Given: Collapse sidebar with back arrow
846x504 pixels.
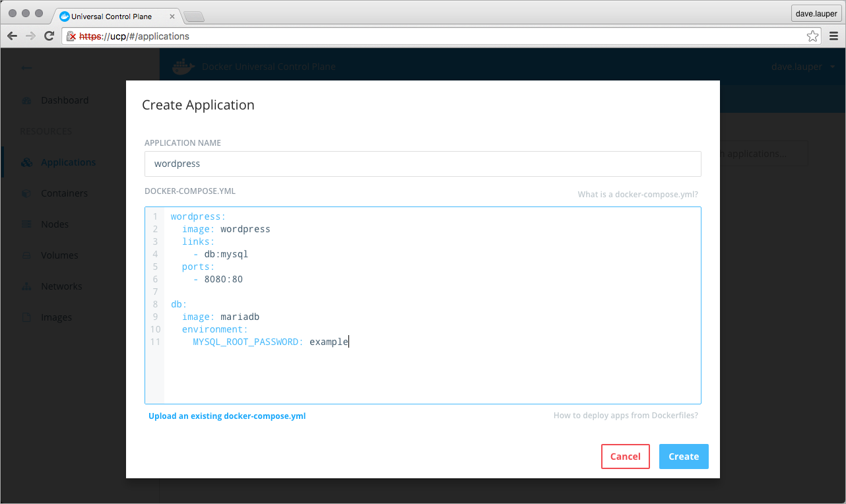Looking at the screenshot, I should click(26, 68).
